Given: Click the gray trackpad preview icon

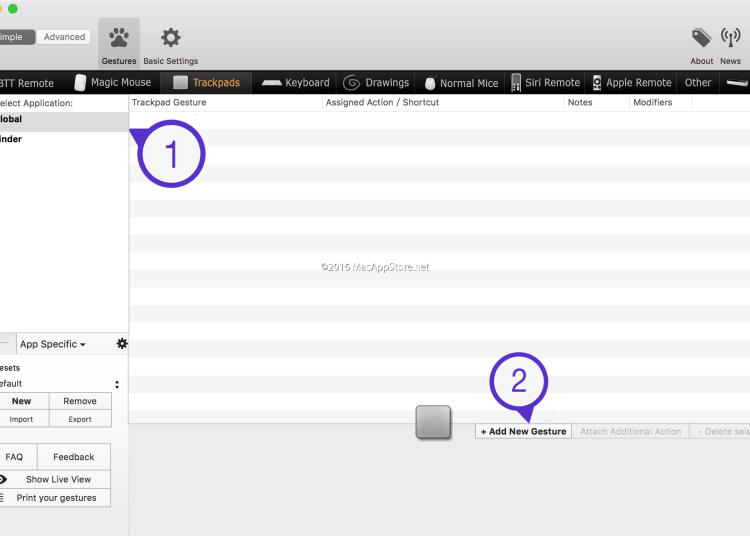Looking at the screenshot, I should click(434, 422).
